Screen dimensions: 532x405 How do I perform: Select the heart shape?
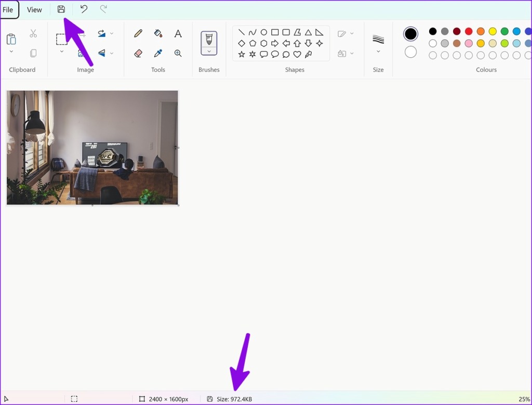(297, 54)
